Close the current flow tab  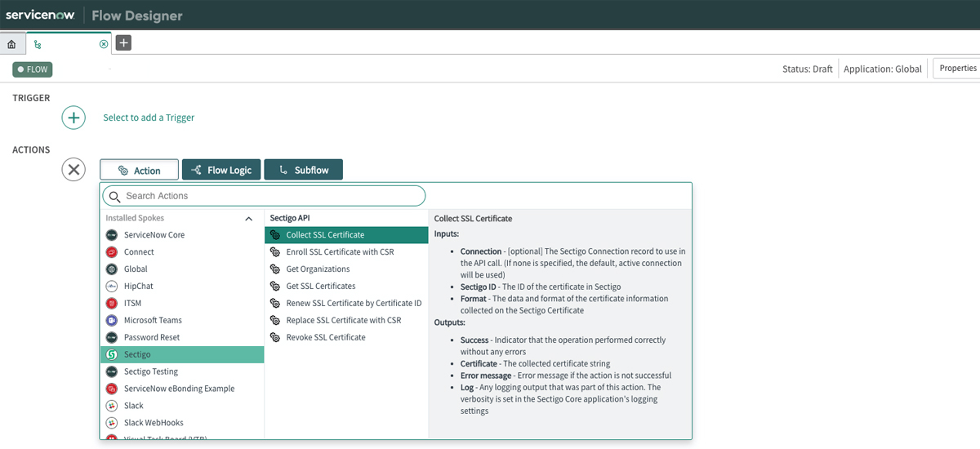[104, 44]
